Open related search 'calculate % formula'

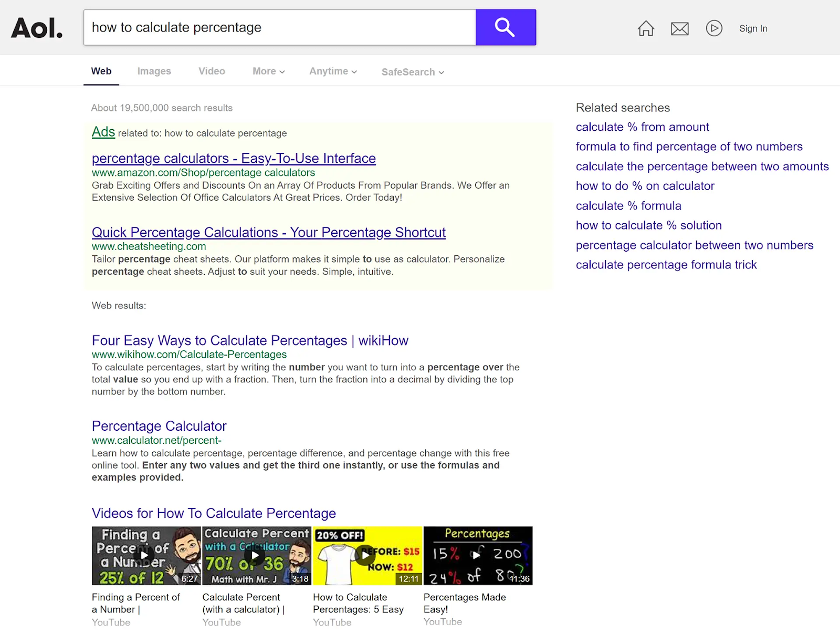pyautogui.click(x=628, y=206)
